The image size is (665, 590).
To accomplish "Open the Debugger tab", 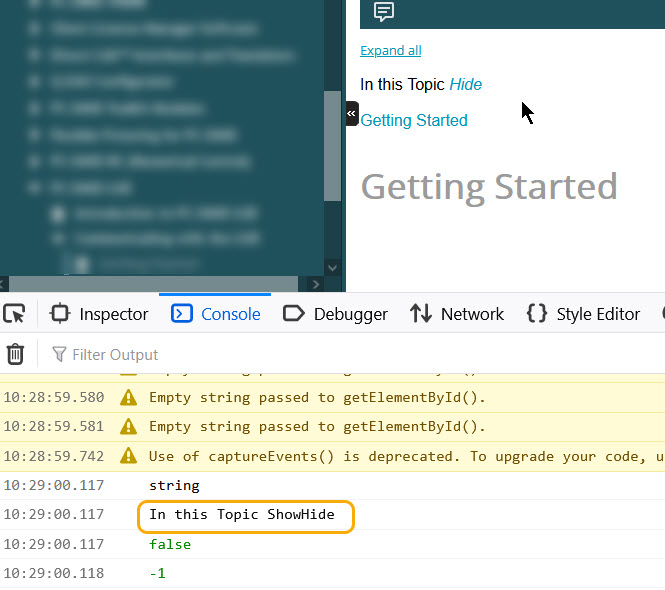I will tap(335, 314).
